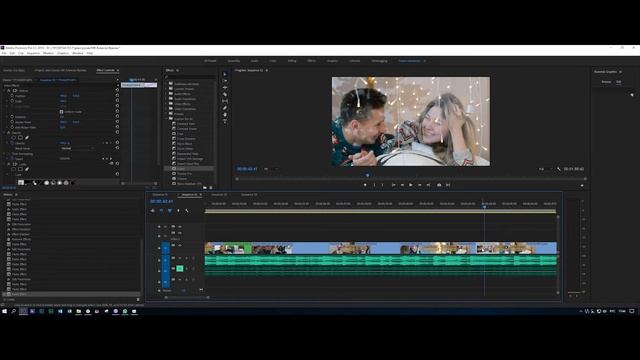
Task: Open timeline display settings wrench
Action: tap(187, 211)
